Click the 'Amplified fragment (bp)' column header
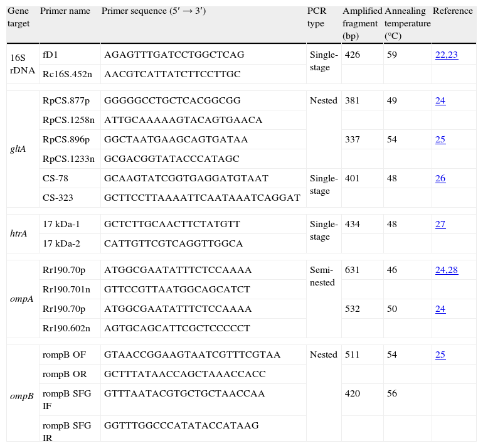This screenshot has height=448, width=483. click(x=362, y=23)
